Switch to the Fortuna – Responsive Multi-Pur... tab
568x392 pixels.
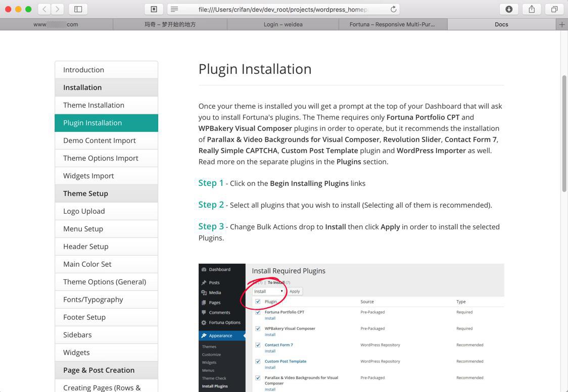[393, 24]
